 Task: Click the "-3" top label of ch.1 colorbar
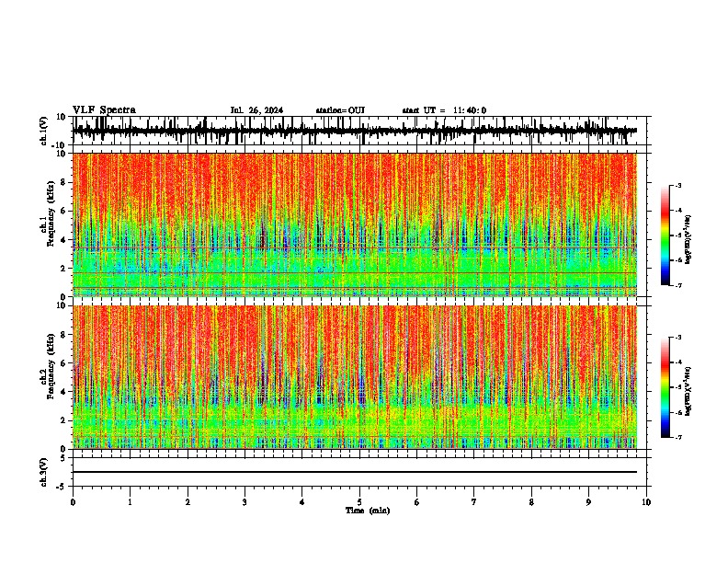coord(678,185)
